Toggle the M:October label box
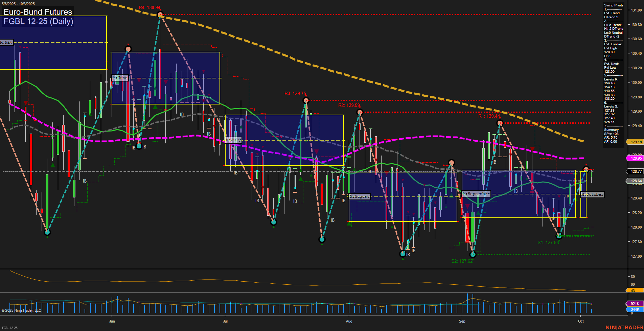Viewport: 644px width, 331px height. 592,194
